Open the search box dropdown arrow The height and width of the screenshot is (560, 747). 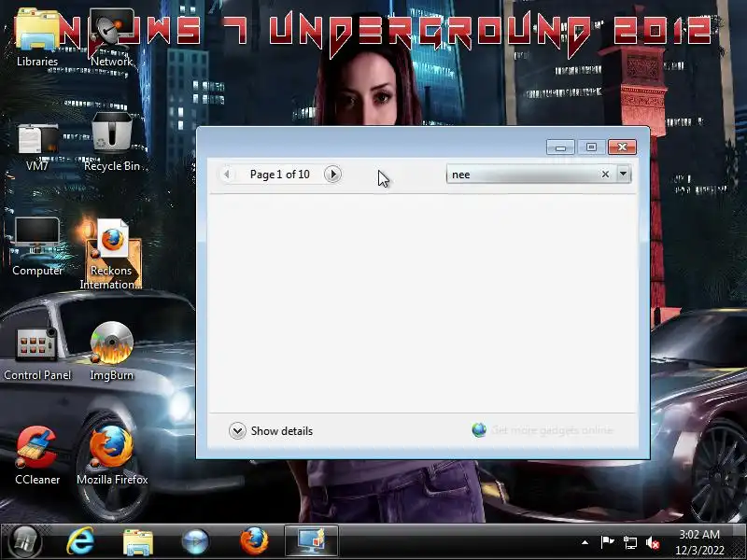[623, 174]
